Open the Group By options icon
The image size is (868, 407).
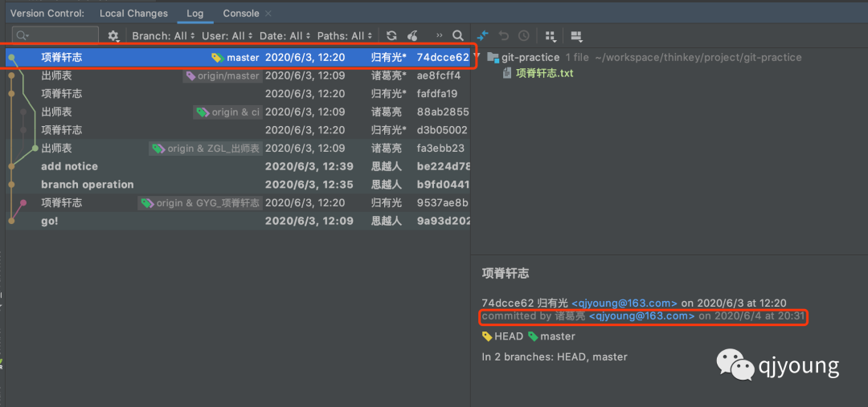[551, 36]
